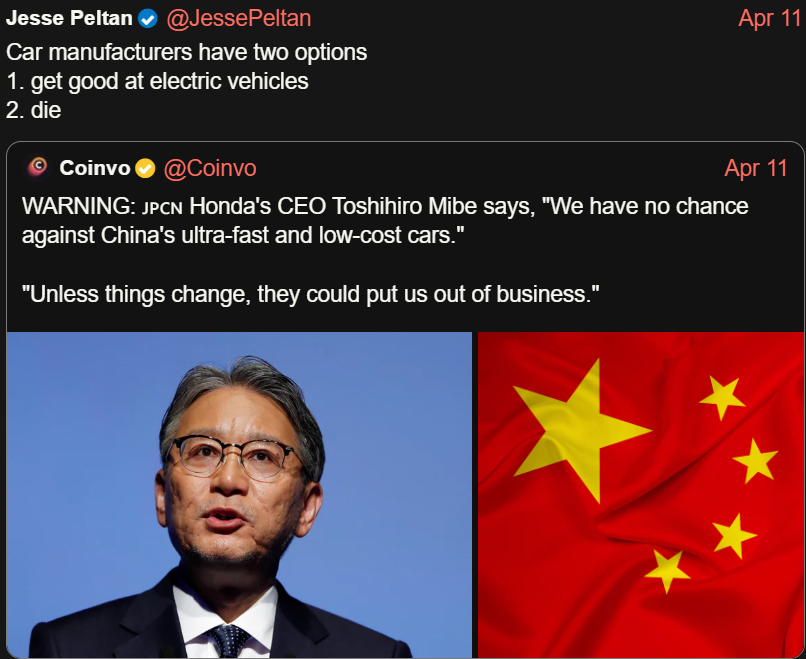Click the Jesse Peltan display name
The height and width of the screenshot is (659, 806).
[69, 19]
